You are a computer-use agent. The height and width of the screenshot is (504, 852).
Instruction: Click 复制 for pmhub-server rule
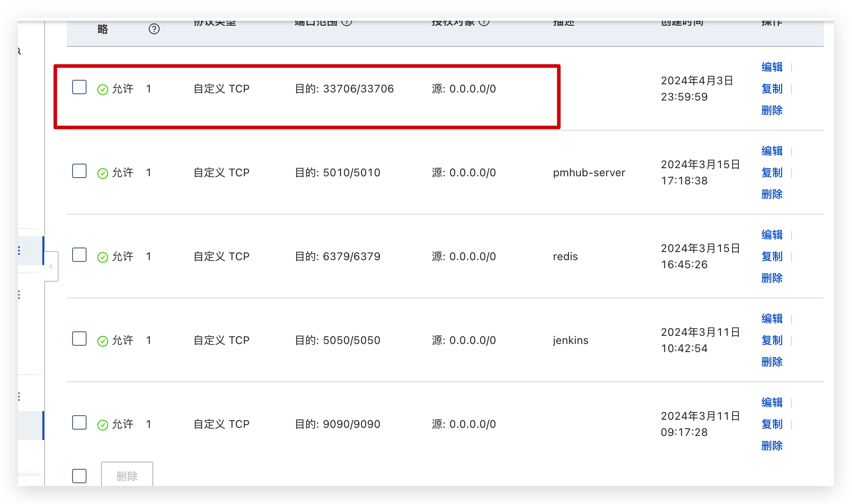point(772,173)
